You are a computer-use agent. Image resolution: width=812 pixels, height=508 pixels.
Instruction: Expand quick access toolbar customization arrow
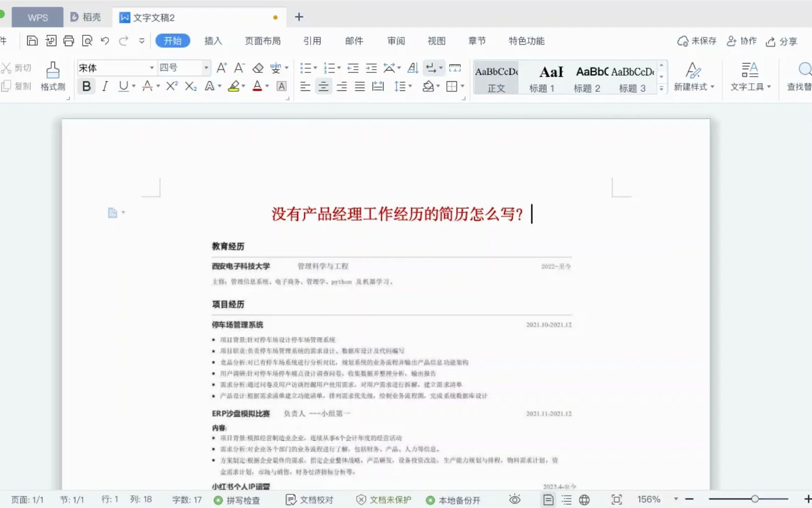tap(142, 41)
